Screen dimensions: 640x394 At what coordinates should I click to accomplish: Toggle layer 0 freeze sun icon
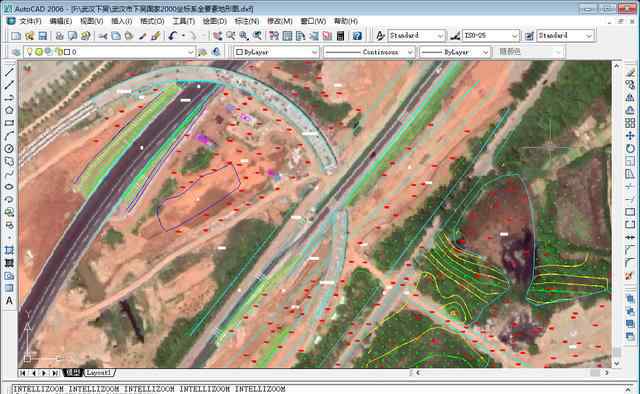pos(39,52)
